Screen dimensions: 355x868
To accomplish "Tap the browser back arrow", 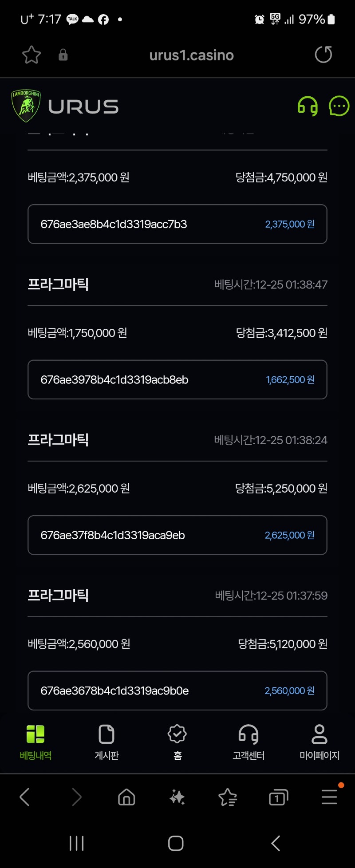I will [25, 797].
